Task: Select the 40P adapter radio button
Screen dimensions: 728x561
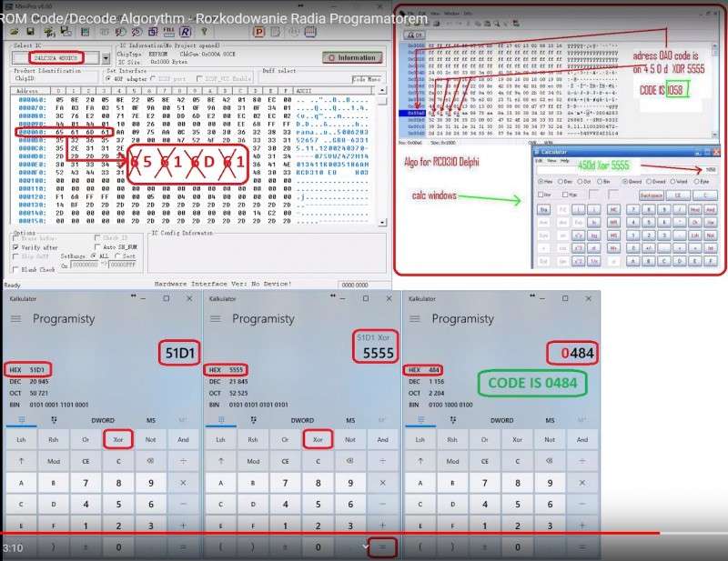Action: (x=109, y=79)
